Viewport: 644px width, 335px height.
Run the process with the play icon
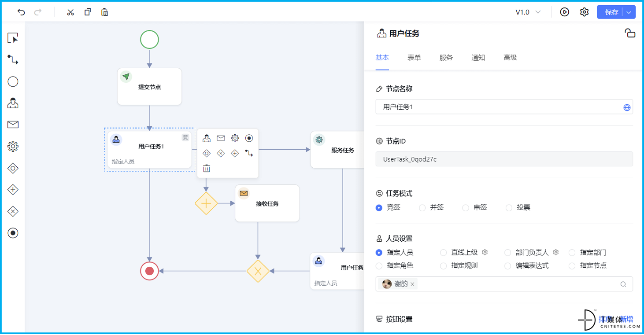tap(565, 12)
